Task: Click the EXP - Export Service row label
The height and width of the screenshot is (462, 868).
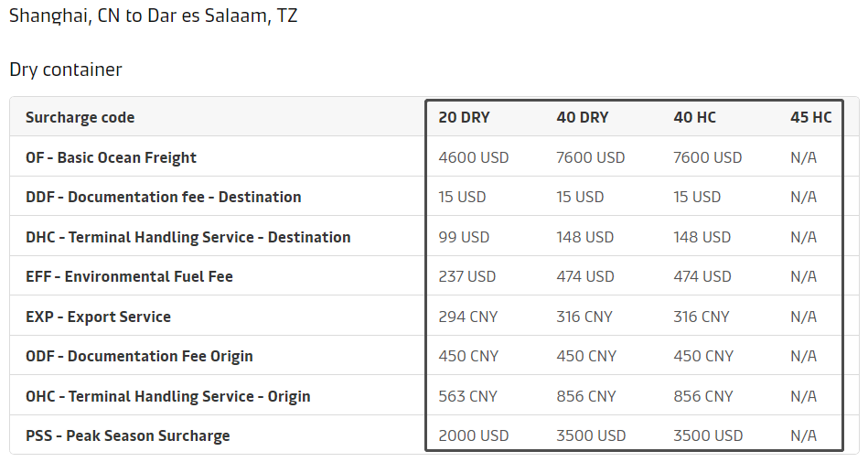Action: [x=98, y=317]
